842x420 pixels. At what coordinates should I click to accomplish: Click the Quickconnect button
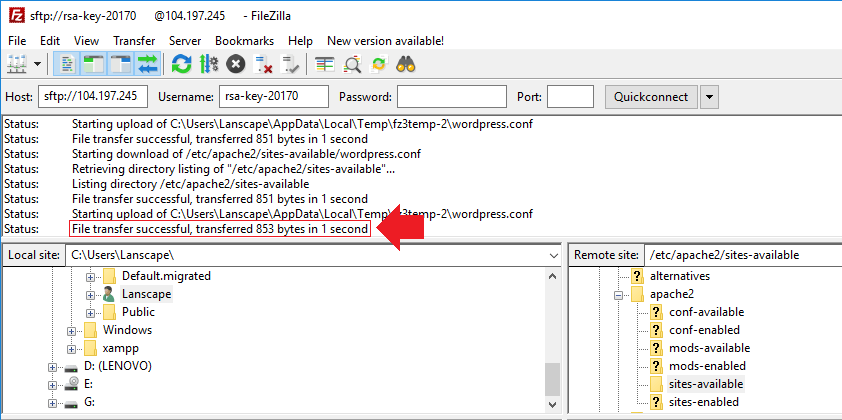point(651,97)
